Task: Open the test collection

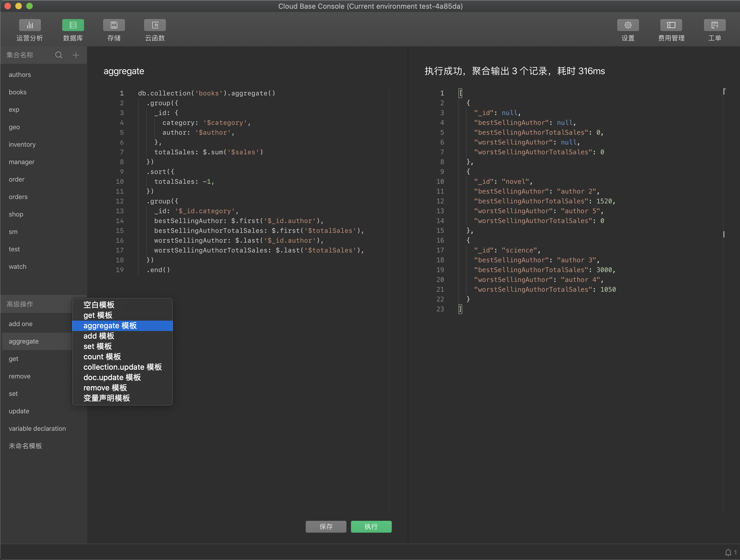Action: [43, 249]
